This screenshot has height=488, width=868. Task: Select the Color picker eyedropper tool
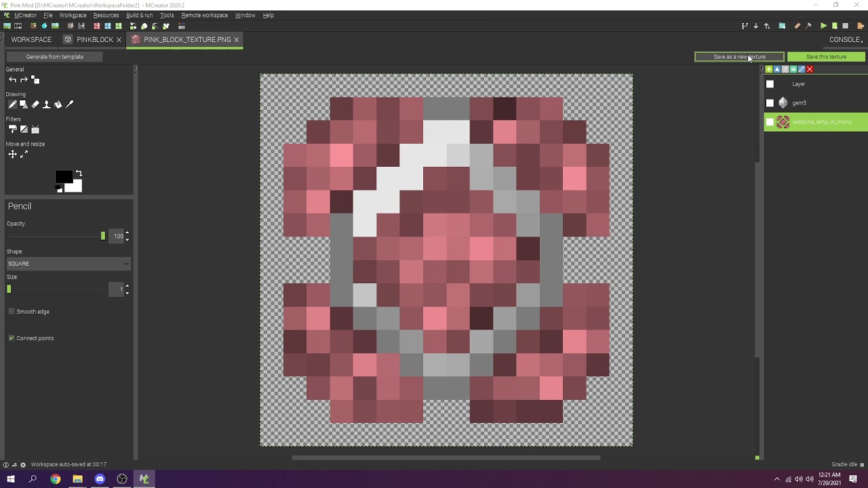69,104
